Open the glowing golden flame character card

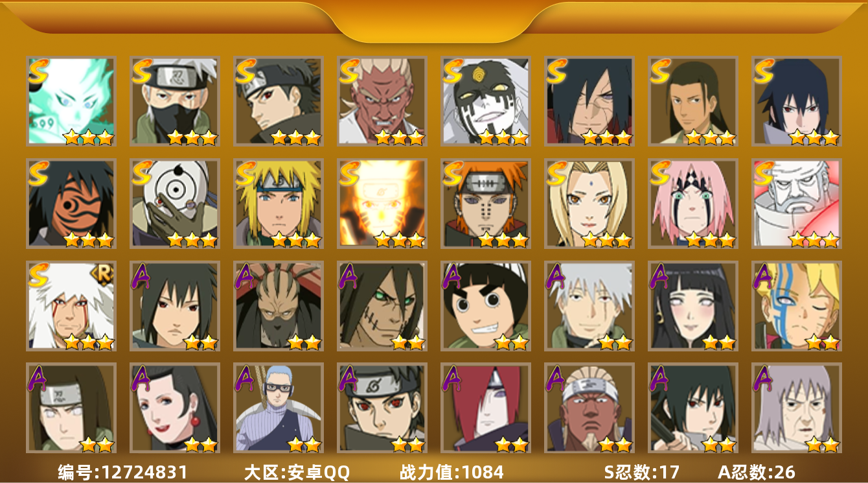(382, 204)
